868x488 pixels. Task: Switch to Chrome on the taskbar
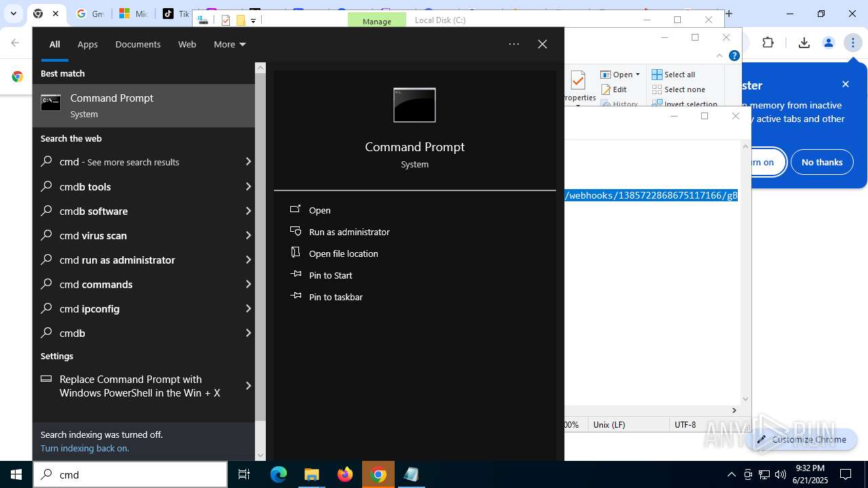tap(379, 474)
